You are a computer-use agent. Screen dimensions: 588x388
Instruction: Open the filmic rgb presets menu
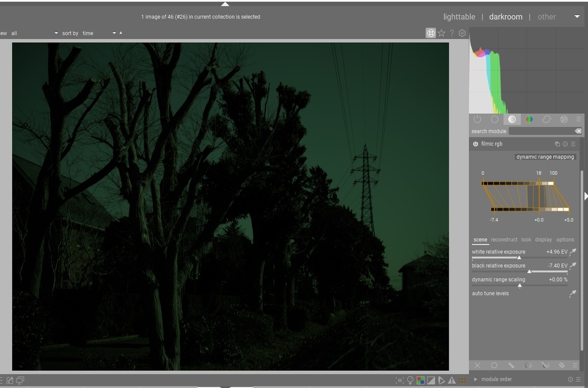pyautogui.click(x=574, y=144)
